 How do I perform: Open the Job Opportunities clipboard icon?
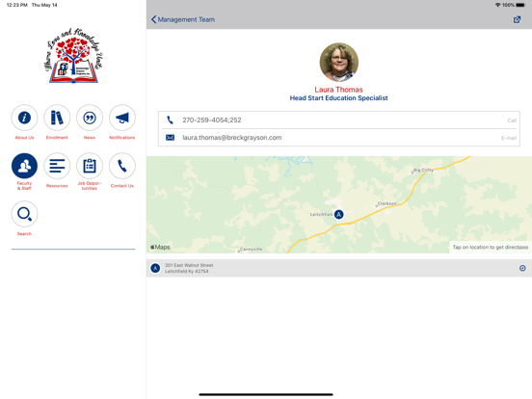90,166
